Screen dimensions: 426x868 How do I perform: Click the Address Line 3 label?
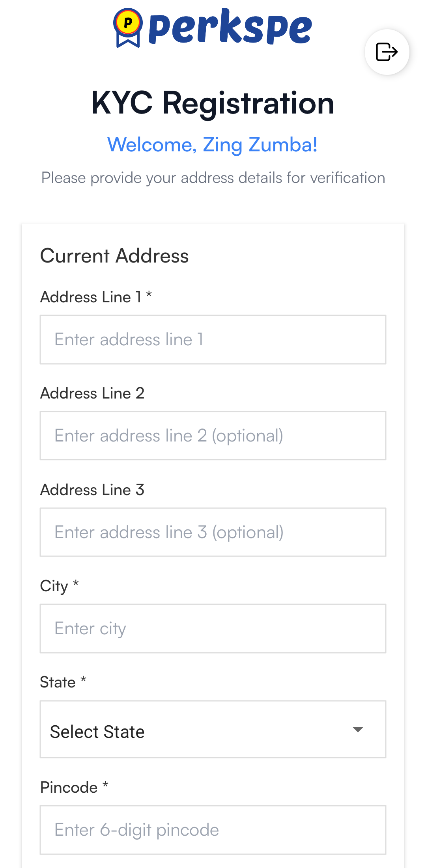92,490
